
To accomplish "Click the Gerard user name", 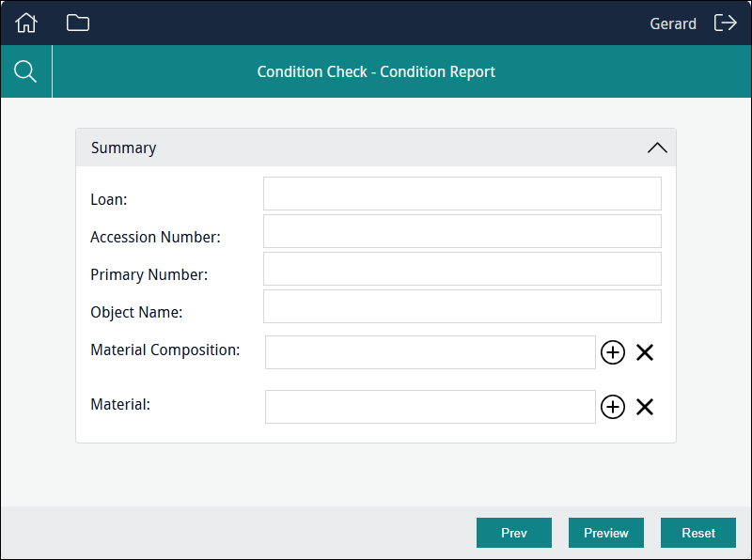I will point(673,23).
